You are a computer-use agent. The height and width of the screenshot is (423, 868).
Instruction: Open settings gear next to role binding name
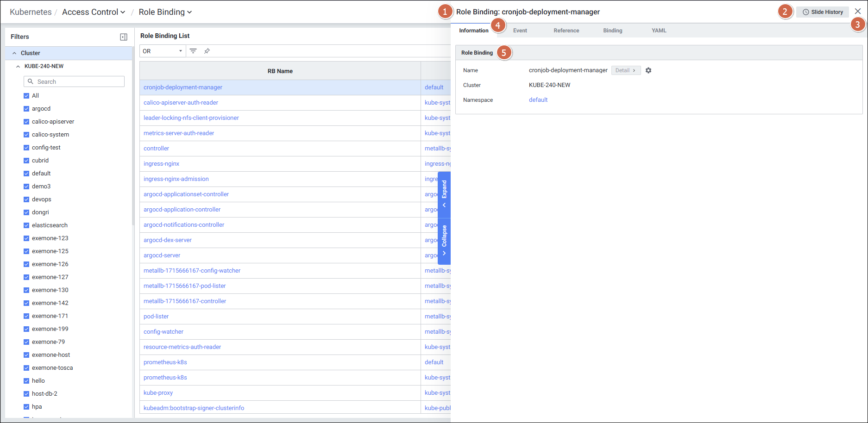(648, 70)
